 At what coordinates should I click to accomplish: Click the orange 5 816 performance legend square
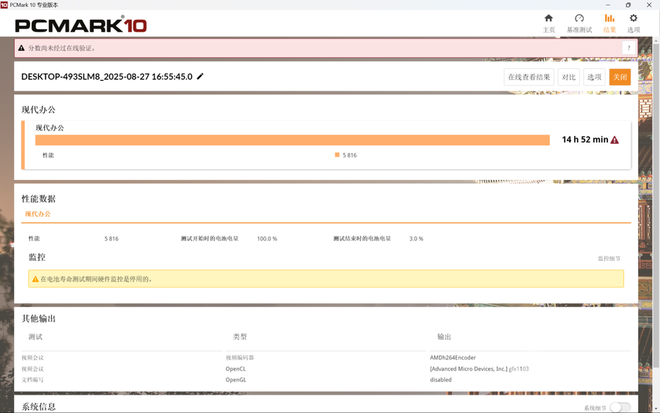click(x=337, y=155)
